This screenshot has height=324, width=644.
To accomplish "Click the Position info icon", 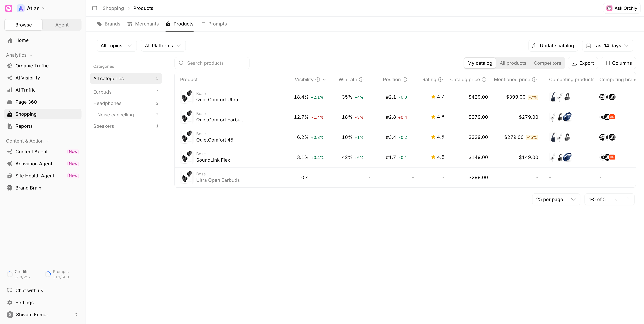I will 405,79.
